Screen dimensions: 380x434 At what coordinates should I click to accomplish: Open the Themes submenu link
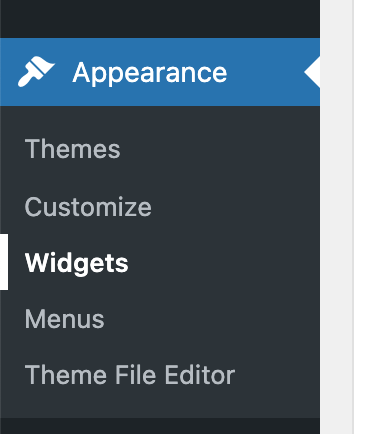(x=73, y=149)
